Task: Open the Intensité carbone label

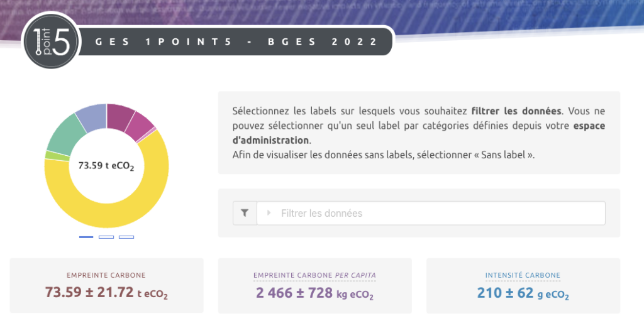Action: coord(523,275)
